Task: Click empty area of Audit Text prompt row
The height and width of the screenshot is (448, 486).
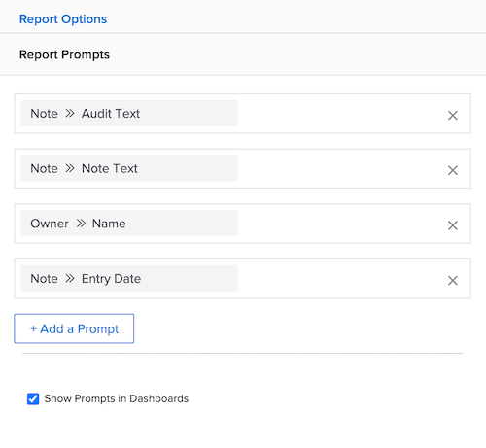Action: (340, 114)
